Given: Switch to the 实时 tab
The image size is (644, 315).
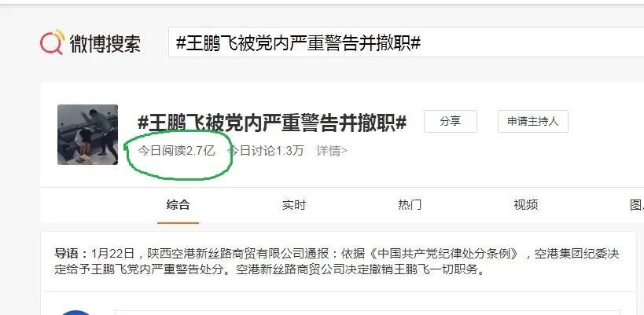Looking at the screenshot, I should click(294, 205).
